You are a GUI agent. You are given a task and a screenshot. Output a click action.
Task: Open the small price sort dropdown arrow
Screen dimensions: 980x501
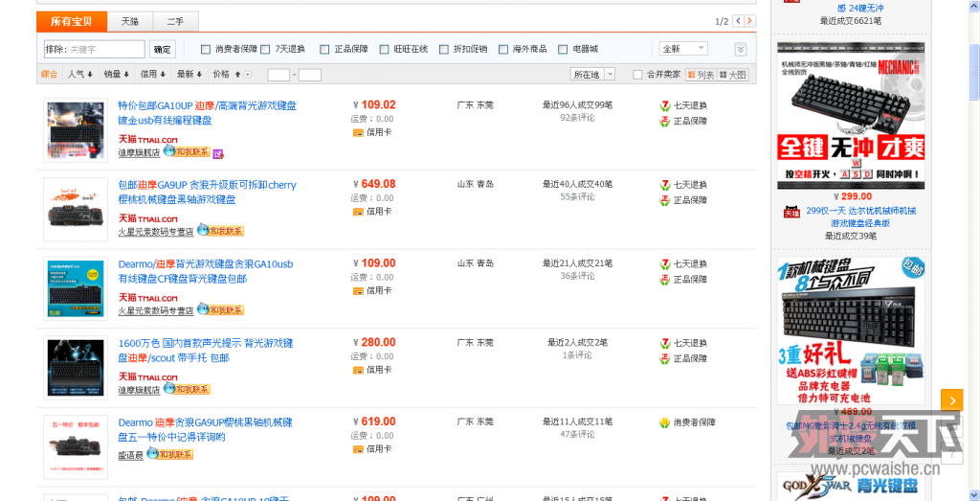[248, 75]
